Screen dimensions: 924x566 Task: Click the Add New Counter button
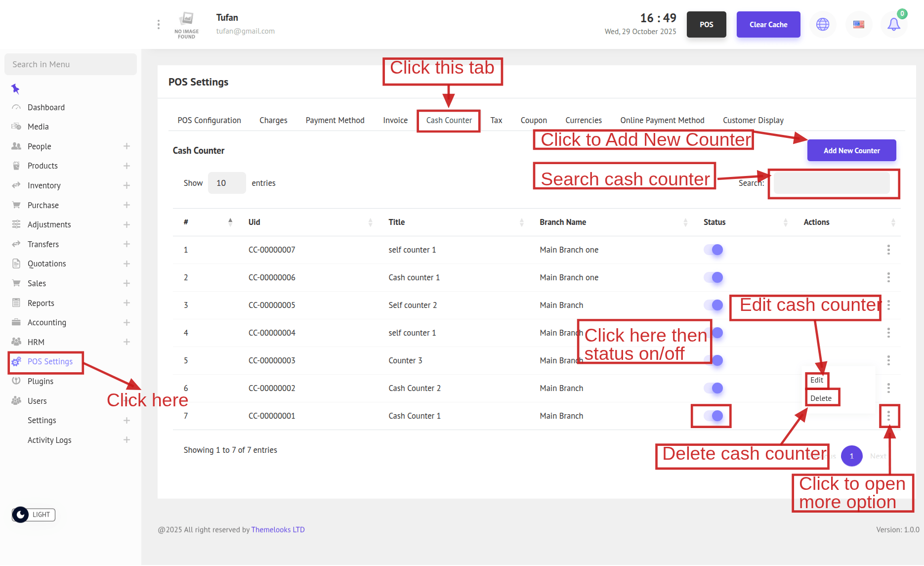(851, 151)
